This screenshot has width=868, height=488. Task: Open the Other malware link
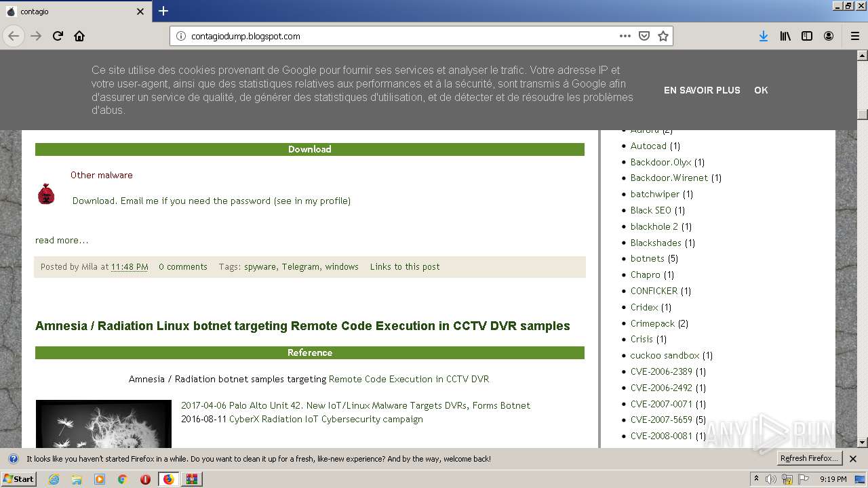(x=102, y=175)
